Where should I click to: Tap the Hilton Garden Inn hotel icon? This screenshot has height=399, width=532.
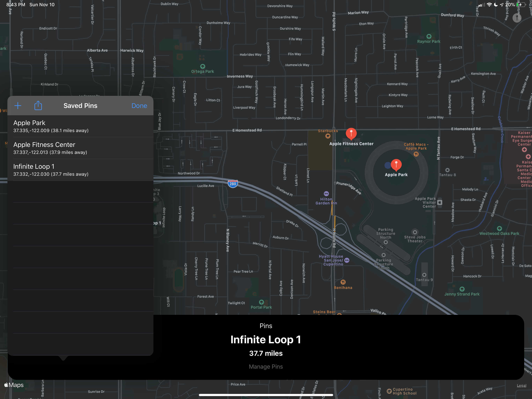[326, 193]
